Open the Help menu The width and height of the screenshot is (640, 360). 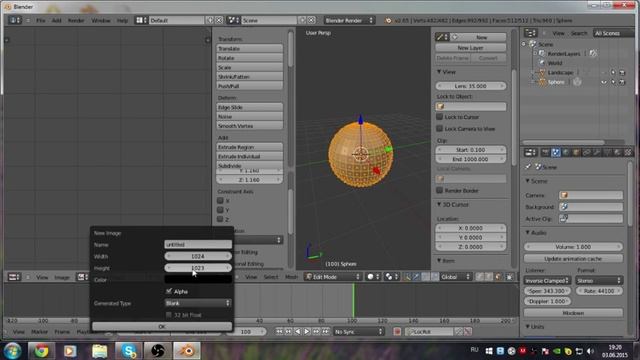[x=122, y=20]
